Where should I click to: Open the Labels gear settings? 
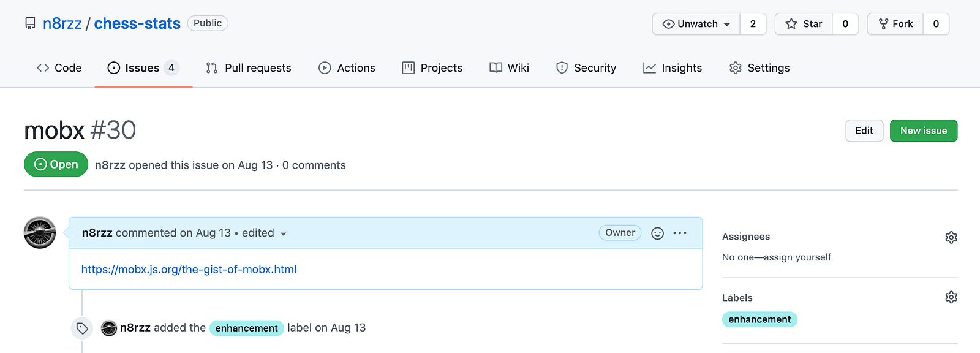[951, 297]
